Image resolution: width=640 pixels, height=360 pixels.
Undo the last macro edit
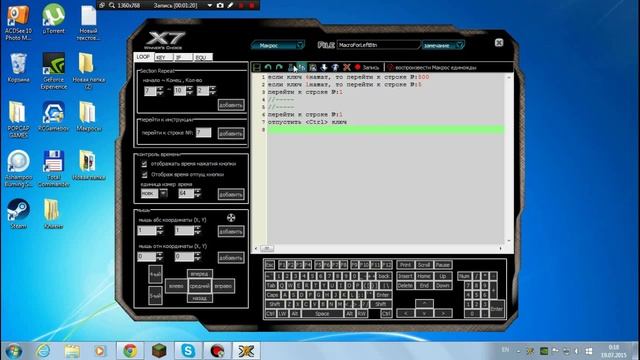268,67
